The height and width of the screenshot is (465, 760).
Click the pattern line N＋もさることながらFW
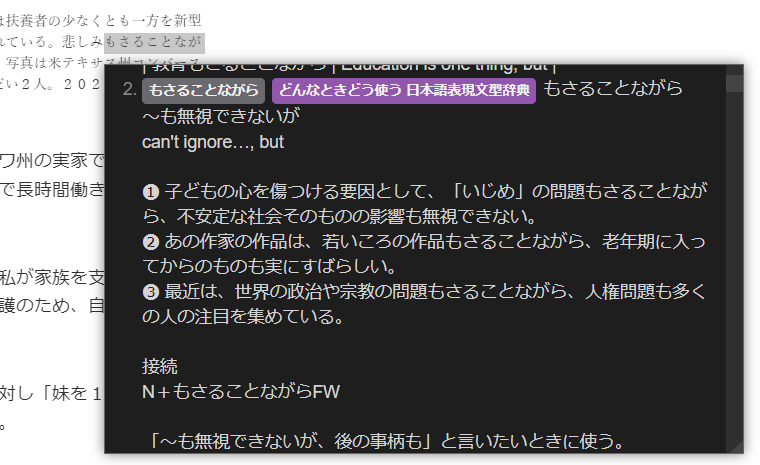pos(241,391)
